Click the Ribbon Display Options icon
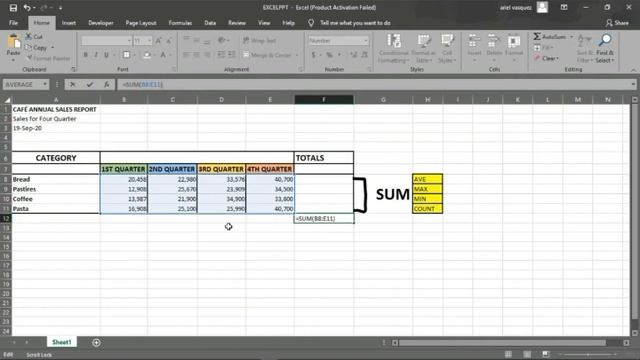Viewport: 640px width, 360px height. pos(564,7)
